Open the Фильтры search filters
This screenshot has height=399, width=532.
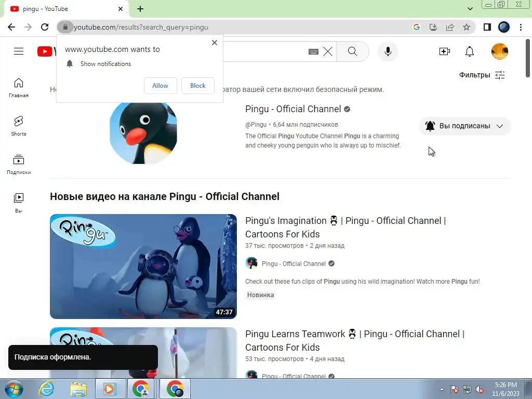[482, 75]
